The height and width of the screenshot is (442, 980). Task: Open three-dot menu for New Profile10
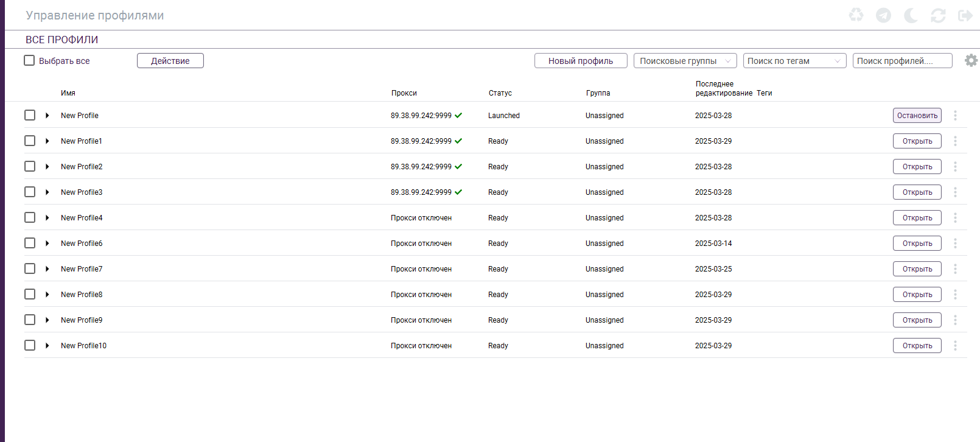coord(955,346)
